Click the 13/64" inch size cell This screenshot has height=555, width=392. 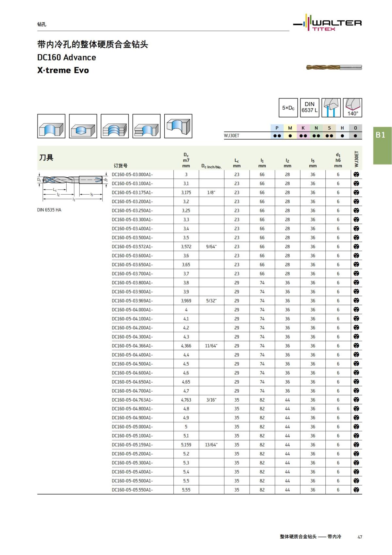tap(211, 445)
